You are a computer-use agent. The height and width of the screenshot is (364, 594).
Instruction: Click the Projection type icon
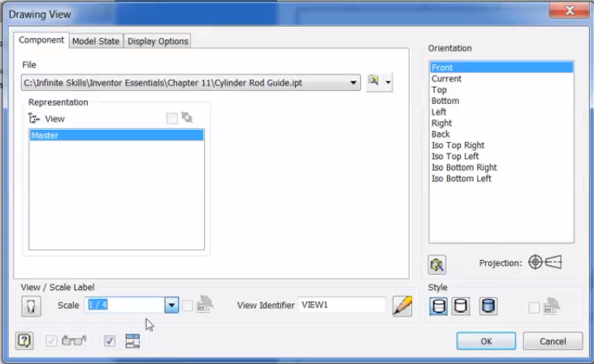tap(544, 262)
